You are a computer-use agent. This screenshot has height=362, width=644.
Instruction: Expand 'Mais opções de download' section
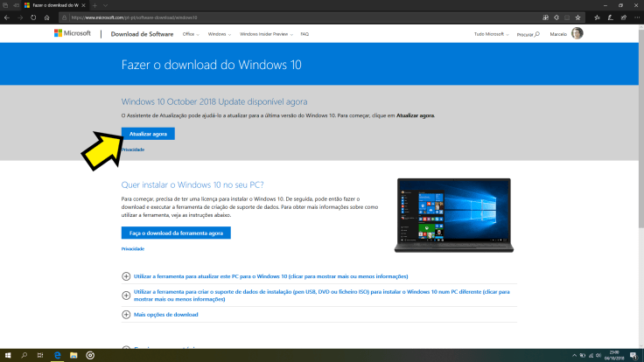click(x=165, y=314)
